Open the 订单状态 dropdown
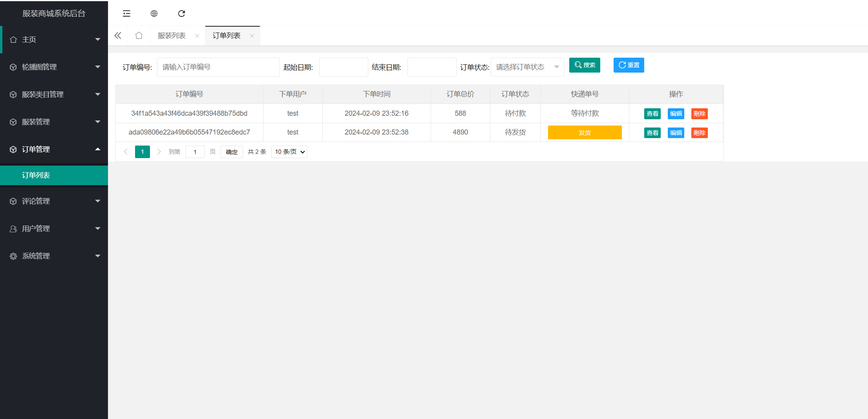Image resolution: width=868 pixels, height=419 pixels. [x=527, y=67]
